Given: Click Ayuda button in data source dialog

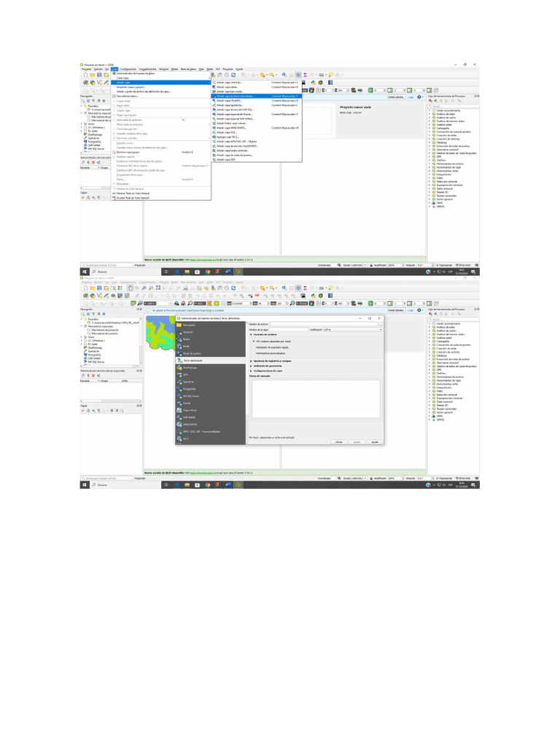Looking at the screenshot, I should pyautogui.click(x=375, y=442).
